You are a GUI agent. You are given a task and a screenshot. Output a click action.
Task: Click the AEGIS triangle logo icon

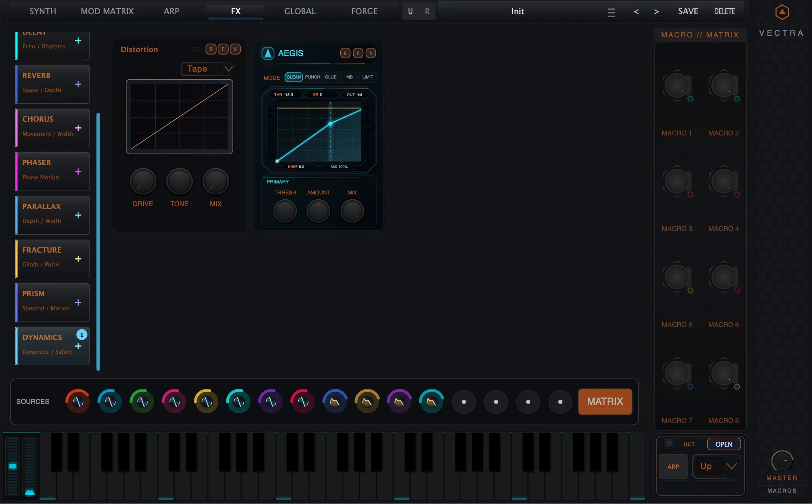pos(268,53)
